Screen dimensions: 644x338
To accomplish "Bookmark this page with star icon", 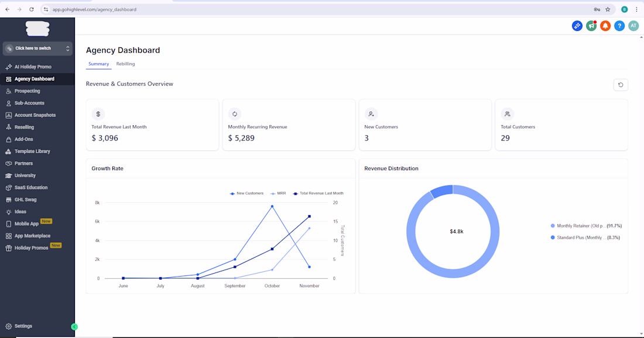I will (x=608, y=9).
